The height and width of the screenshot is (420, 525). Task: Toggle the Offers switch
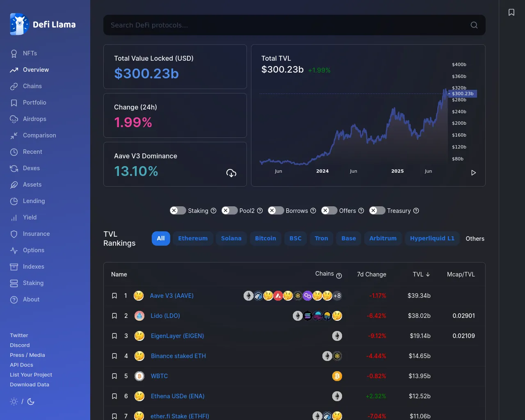point(329,210)
